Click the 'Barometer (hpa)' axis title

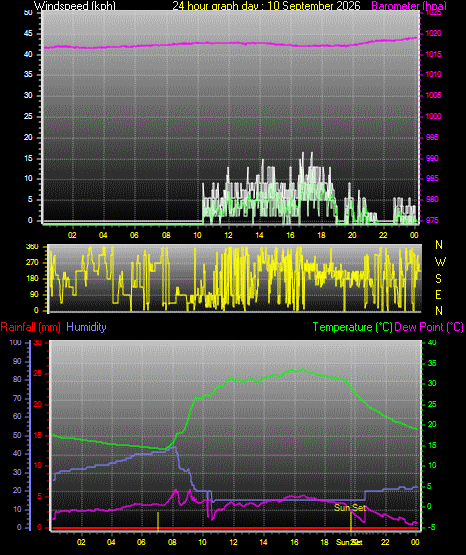coord(409,6)
